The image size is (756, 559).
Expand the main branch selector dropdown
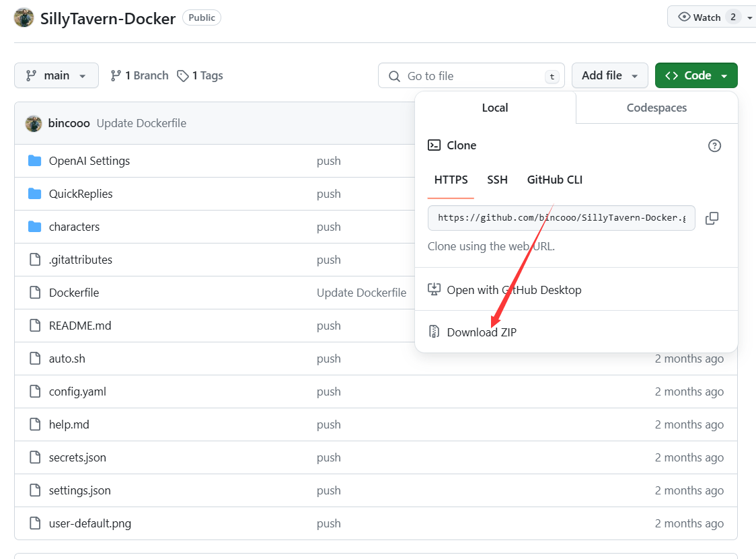coord(56,75)
